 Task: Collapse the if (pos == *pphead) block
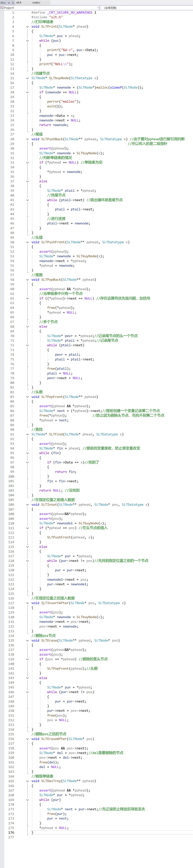coord(28,659)
